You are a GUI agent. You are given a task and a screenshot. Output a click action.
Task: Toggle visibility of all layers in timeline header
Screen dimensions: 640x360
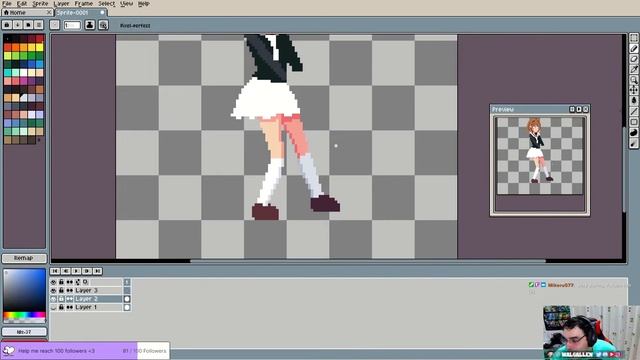click(53, 282)
